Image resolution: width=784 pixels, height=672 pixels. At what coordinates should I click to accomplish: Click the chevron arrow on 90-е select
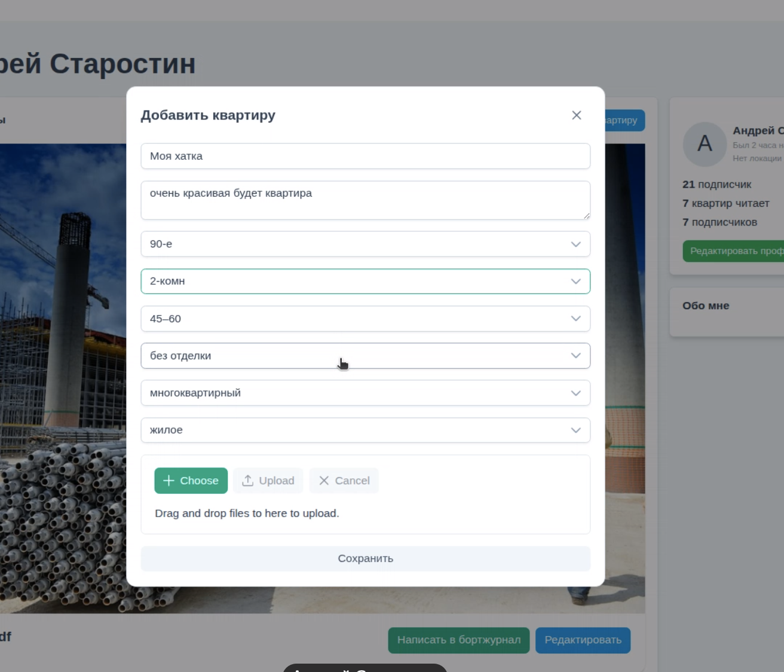pyautogui.click(x=575, y=244)
